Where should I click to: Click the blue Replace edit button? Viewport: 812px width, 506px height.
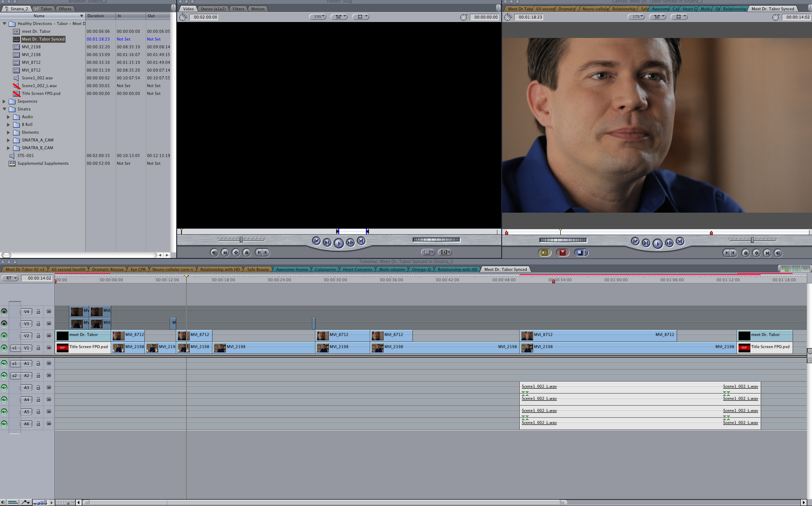point(580,253)
